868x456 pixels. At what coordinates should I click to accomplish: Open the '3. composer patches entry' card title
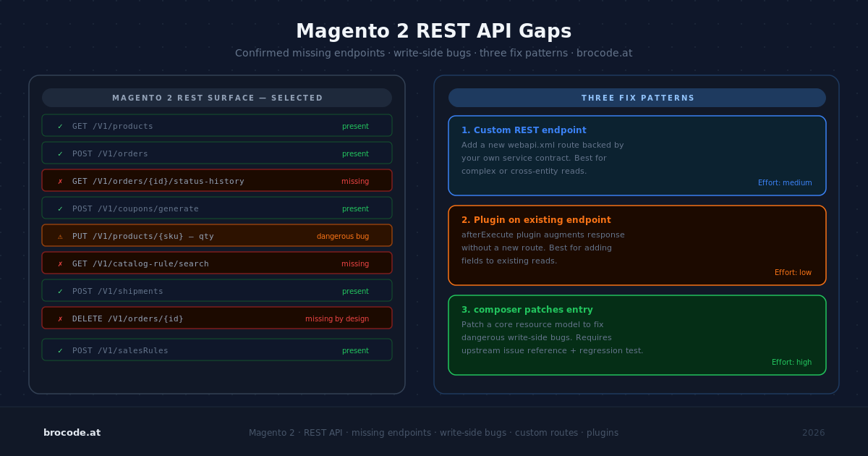pyautogui.click(x=527, y=310)
